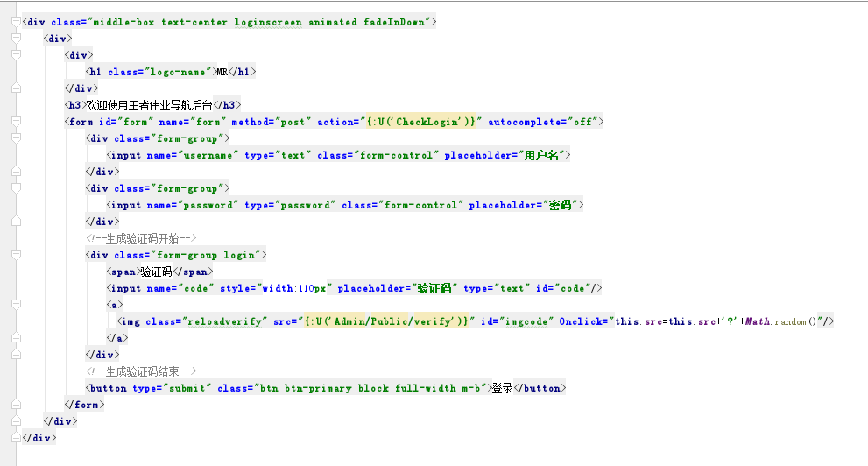The height and width of the screenshot is (466, 868).
Task: Click the loginscreen class name in the first line
Action: click(x=268, y=22)
